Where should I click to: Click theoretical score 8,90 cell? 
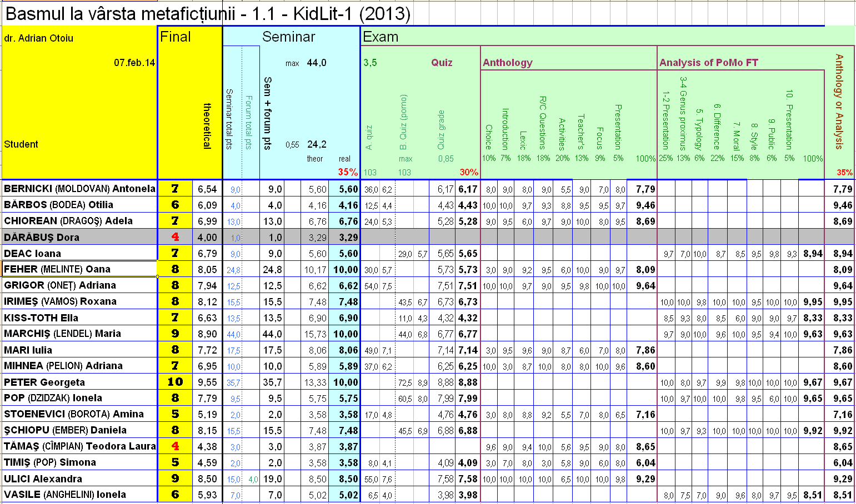pyautogui.click(x=207, y=334)
